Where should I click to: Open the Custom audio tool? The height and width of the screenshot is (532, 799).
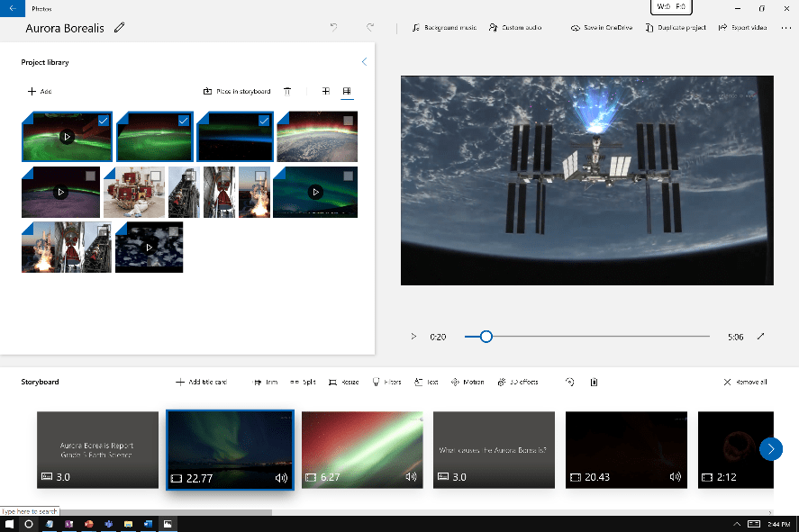coord(514,27)
